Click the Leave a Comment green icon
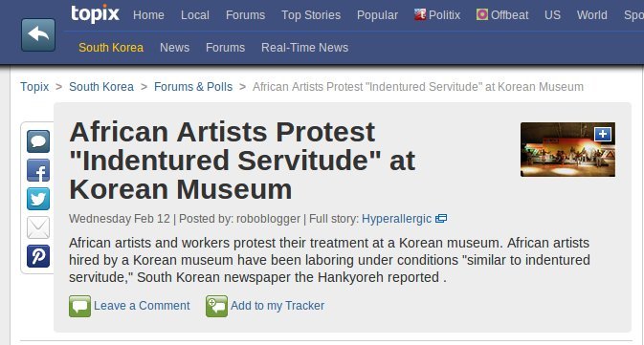Viewport: 644px width, 345px height. click(x=79, y=306)
